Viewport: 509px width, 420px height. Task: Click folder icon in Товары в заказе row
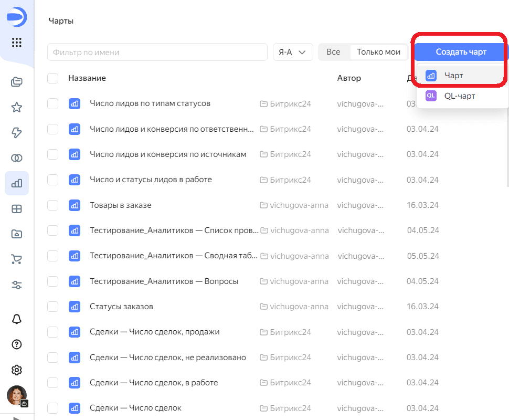[x=263, y=205]
